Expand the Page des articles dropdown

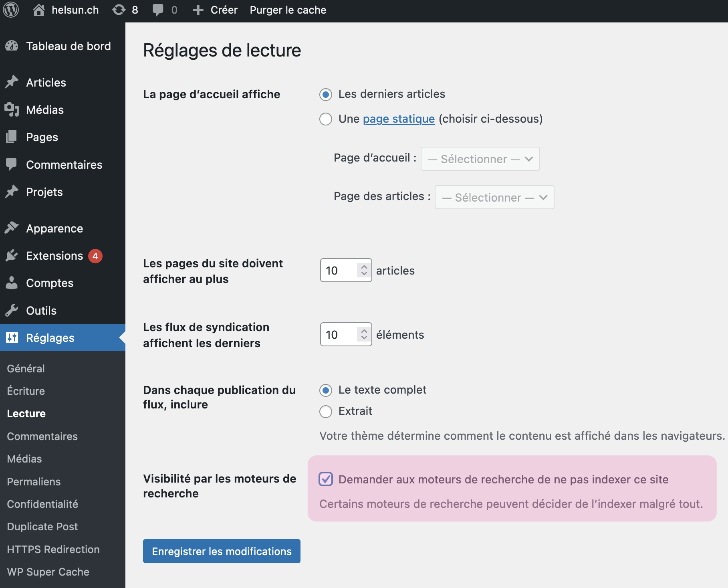point(494,198)
